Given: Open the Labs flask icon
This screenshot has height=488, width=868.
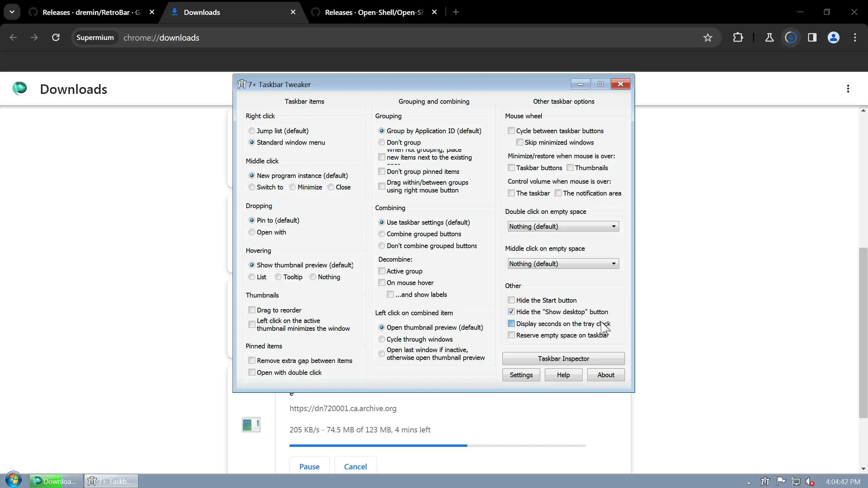Looking at the screenshot, I should (x=769, y=38).
